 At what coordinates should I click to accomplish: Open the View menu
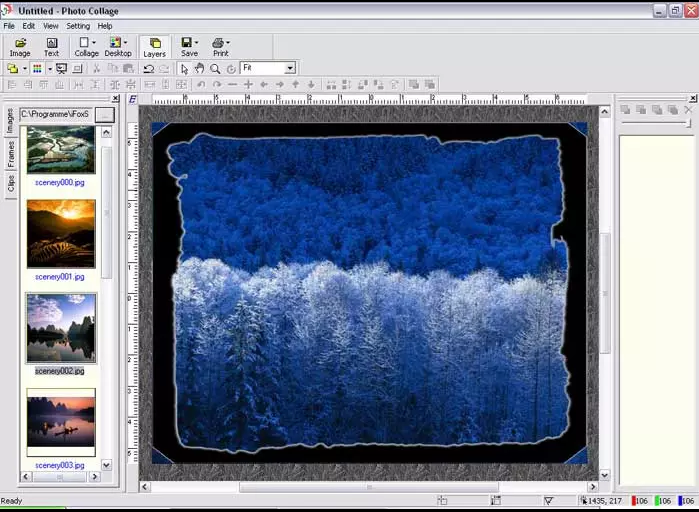coord(50,26)
